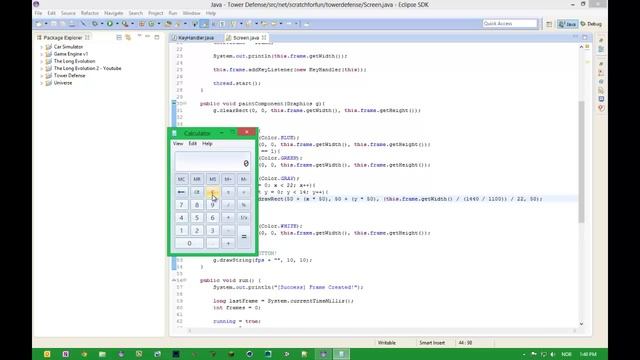The height and width of the screenshot is (360, 640).
Task: Open the Calculator View menu
Action: [178, 144]
